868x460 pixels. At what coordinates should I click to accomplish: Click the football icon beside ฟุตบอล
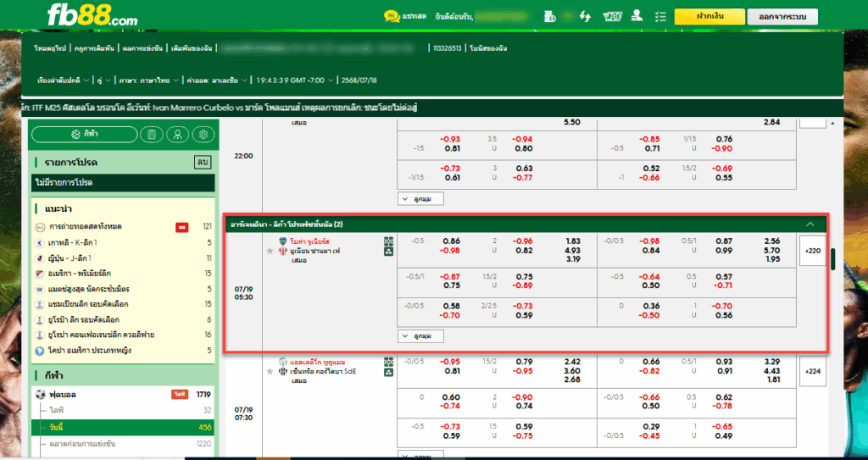click(x=40, y=395)
